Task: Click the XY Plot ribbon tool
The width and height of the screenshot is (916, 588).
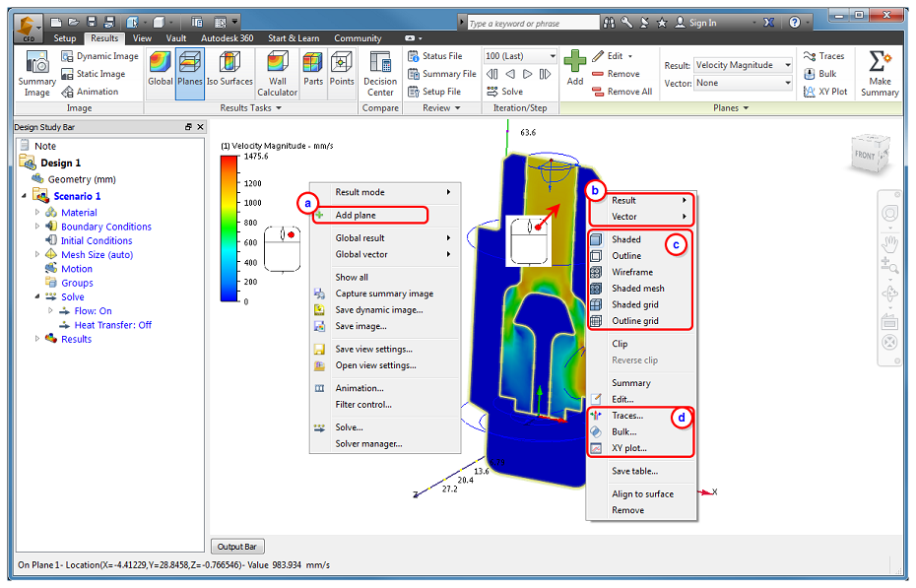Action: pos(824,92)
